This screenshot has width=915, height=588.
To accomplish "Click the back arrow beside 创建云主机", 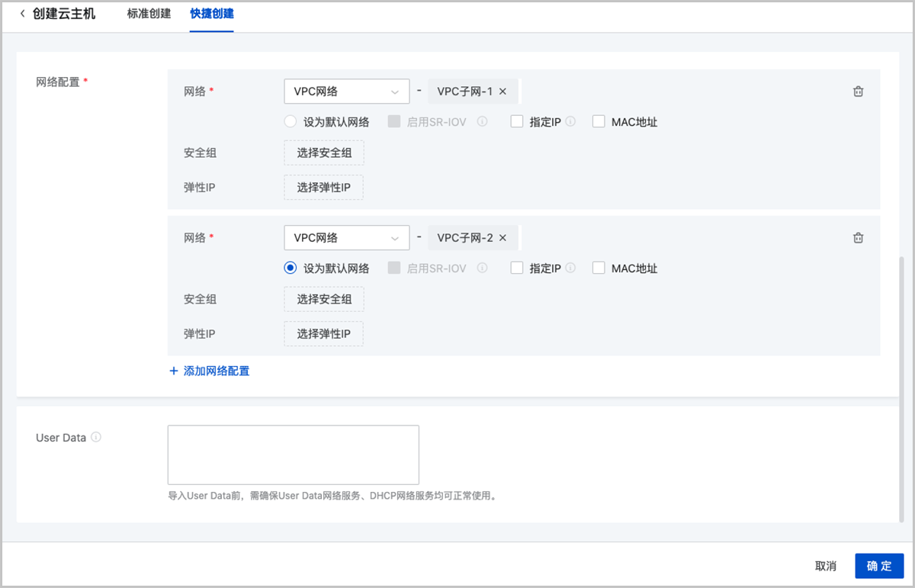I will [x=22, y=14].
